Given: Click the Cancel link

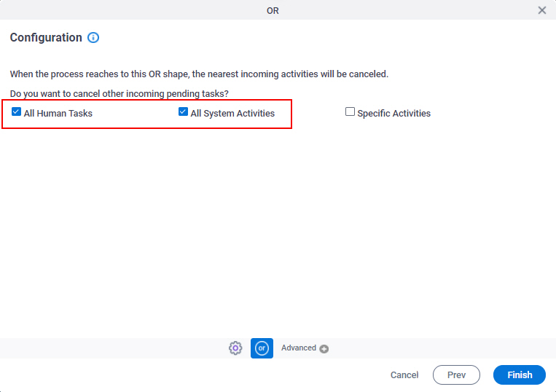Looking at the screenshot, I should tap(404, 375).
